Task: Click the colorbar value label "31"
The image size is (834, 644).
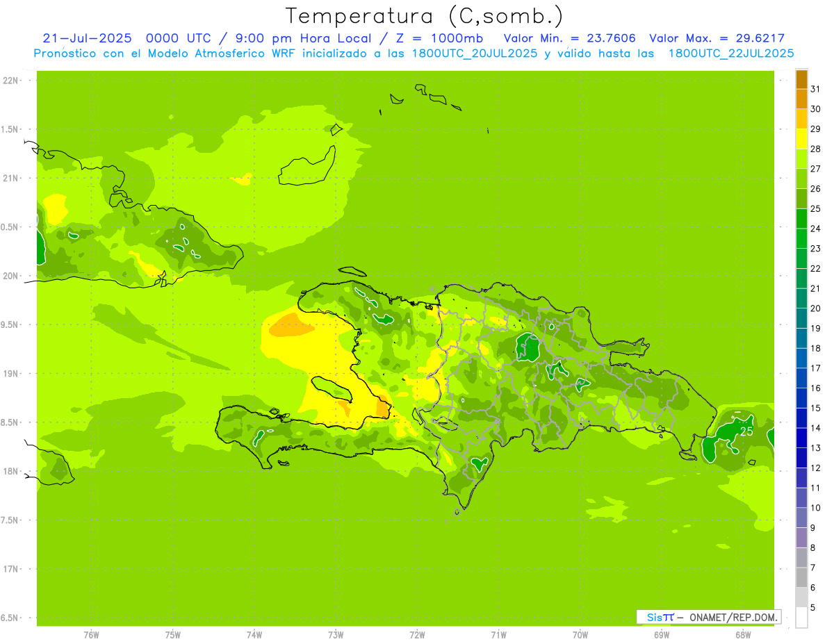Action: tap(815, 89)
